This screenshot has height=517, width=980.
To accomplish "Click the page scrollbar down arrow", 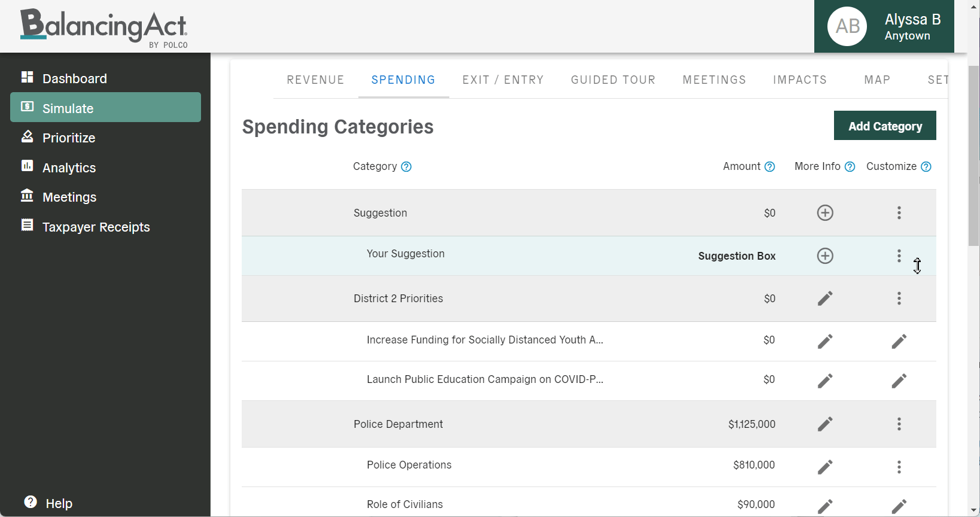I will [x=974, y=510].
